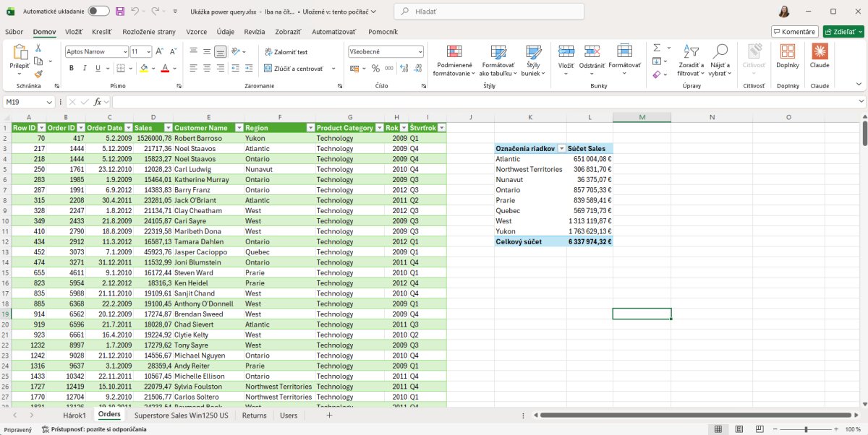Toggle italic formatting

tap(85, 69)
